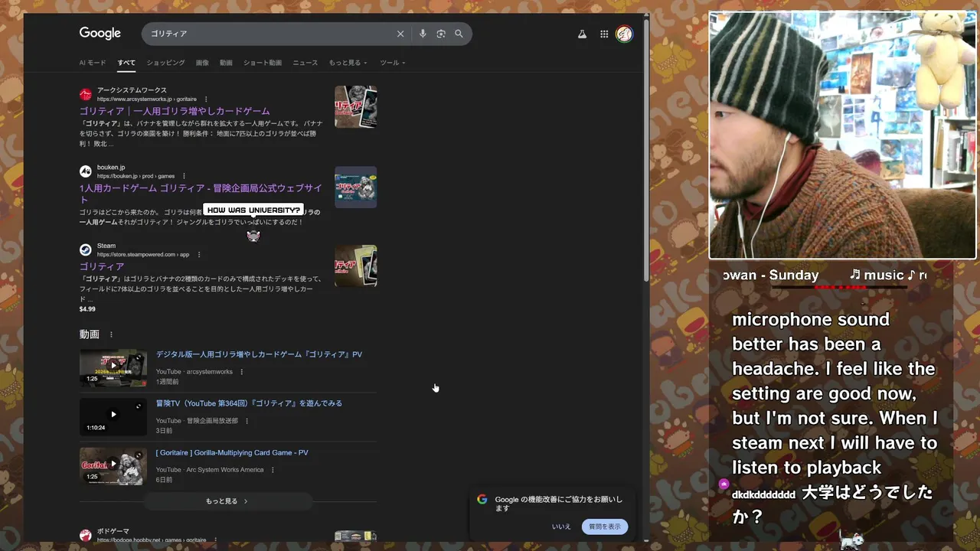This screenshot has height=551, width=980.
Task: Open three-dot menu for Steam result
Action: click(x=198, y=254)
